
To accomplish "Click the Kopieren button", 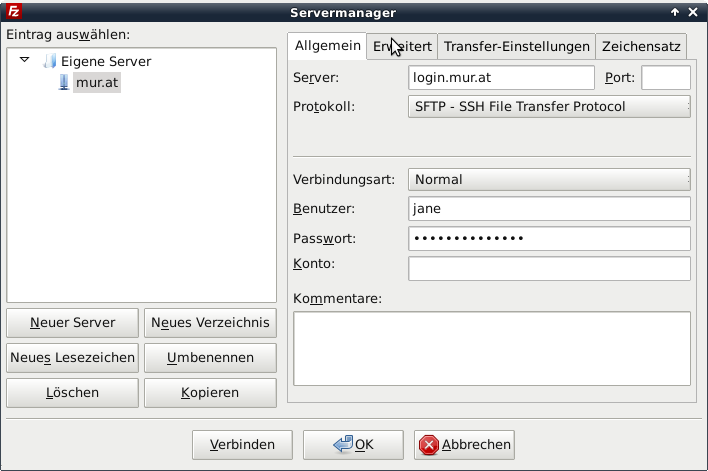I will tap(210, 392).
